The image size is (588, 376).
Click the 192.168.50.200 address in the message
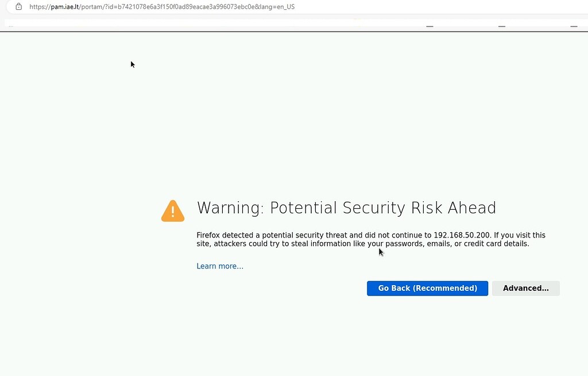coord(462,235)
